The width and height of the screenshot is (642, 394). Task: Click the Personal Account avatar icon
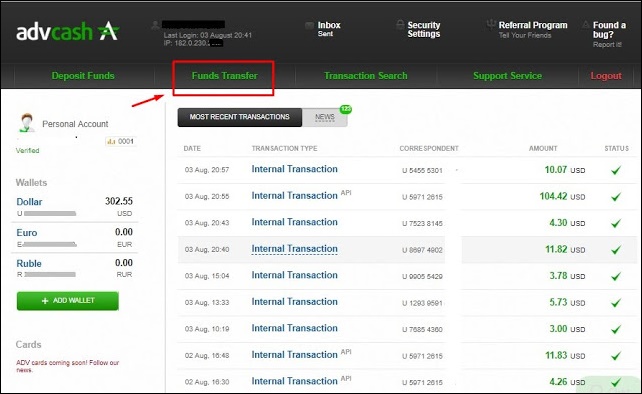pyautogui.click(x=27, y=122)
